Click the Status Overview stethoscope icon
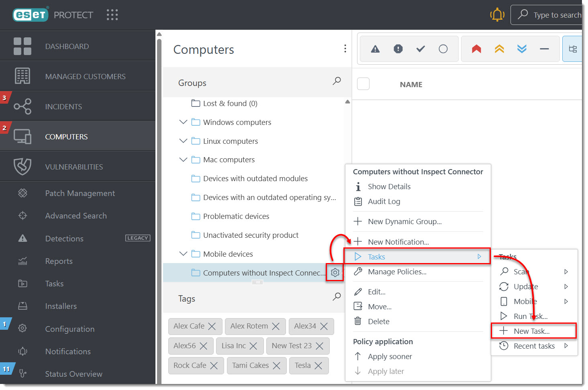Image resolution: width=588 pixels, height=390 pixels. (23, 374)
